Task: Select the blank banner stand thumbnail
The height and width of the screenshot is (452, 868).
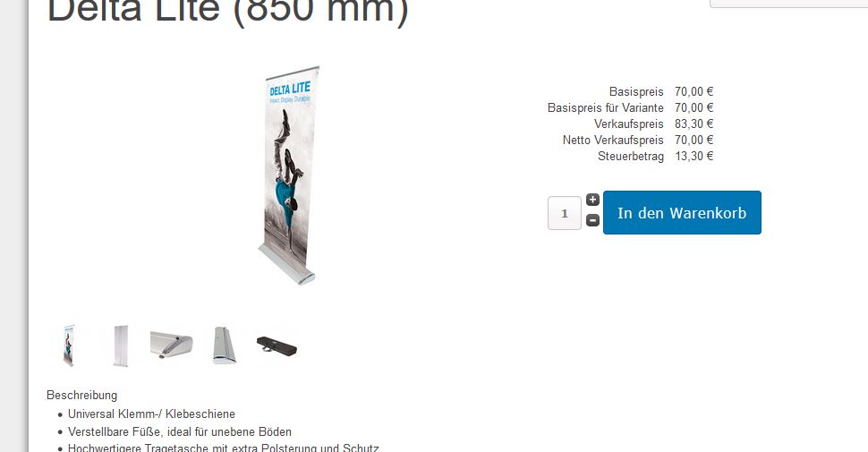Action: [121, 345]
